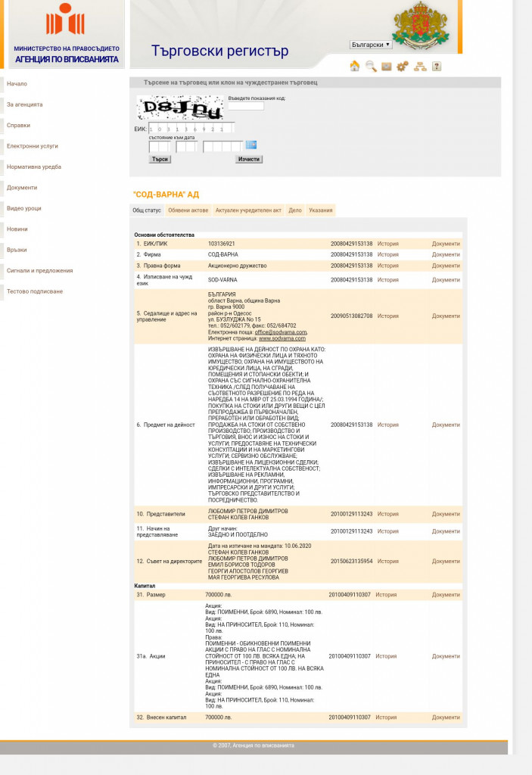Switch to Актуален учредителен акт tab
Screen dimensions: 532x775
[x=248, y=210]
